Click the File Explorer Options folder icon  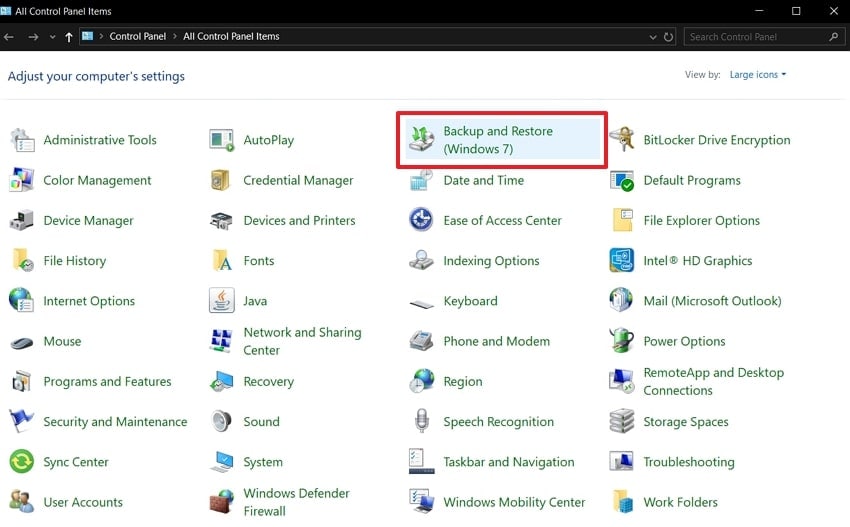pos(622,220)
